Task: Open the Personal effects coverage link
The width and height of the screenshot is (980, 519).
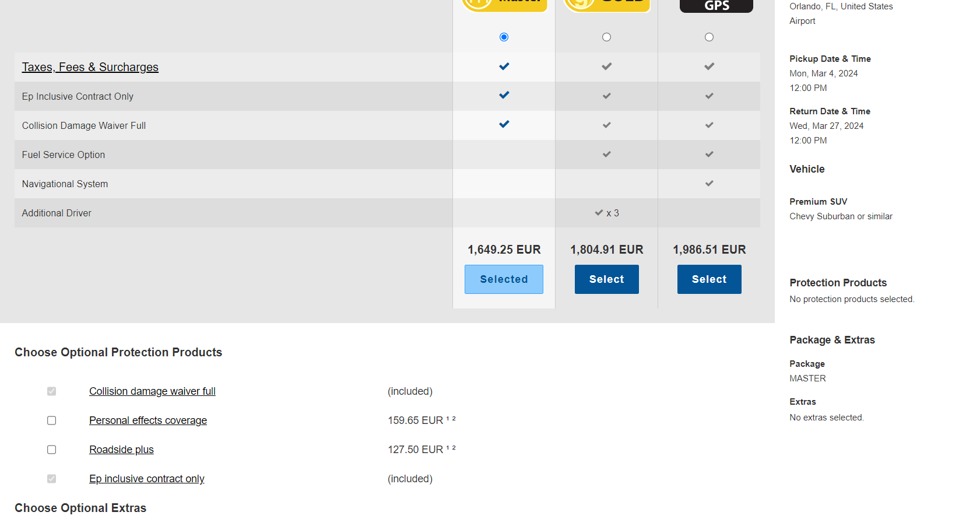Action: point(148,420)
